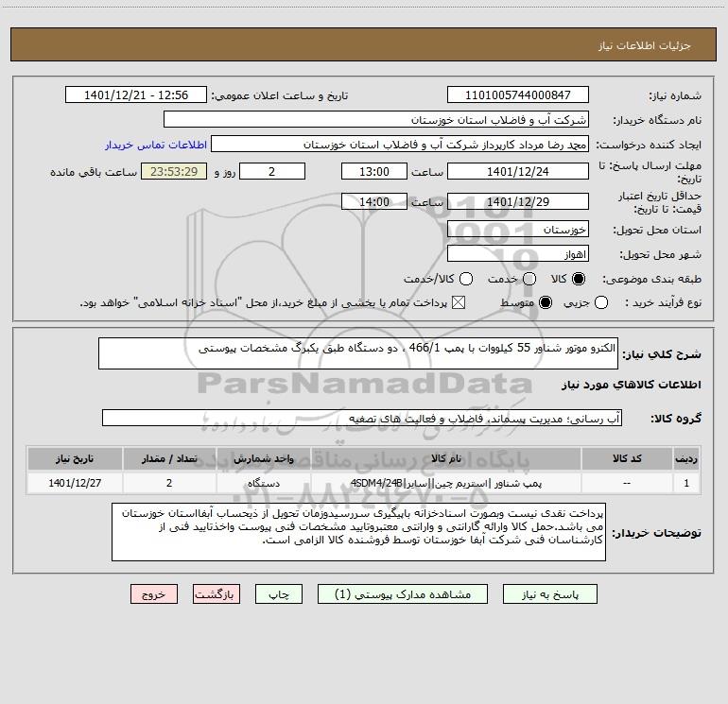Click the نام دستگاه خریدار field

click(x=376, y=119)
